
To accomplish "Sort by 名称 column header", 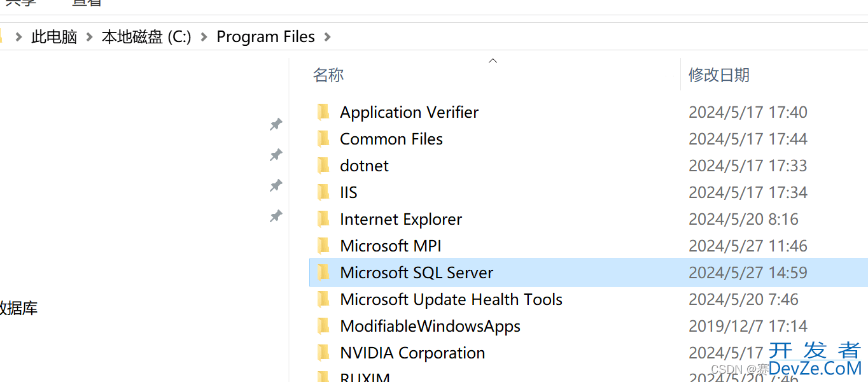I will [x=328, y=75].
